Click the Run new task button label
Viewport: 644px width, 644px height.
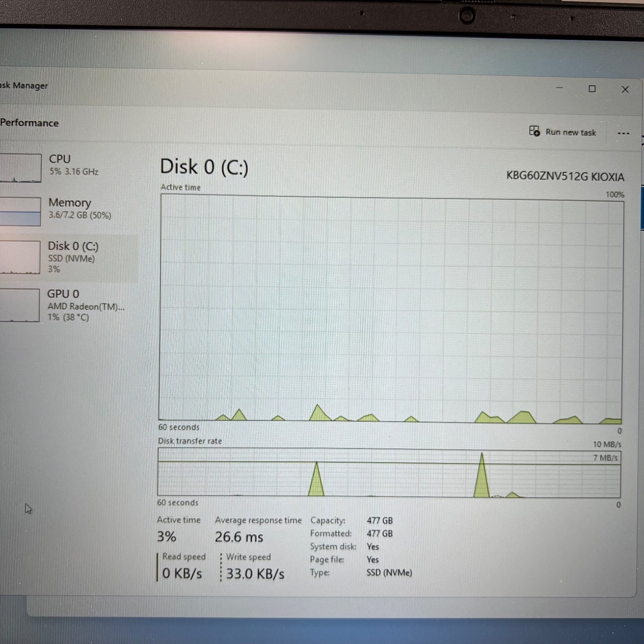tap(571, 132)
